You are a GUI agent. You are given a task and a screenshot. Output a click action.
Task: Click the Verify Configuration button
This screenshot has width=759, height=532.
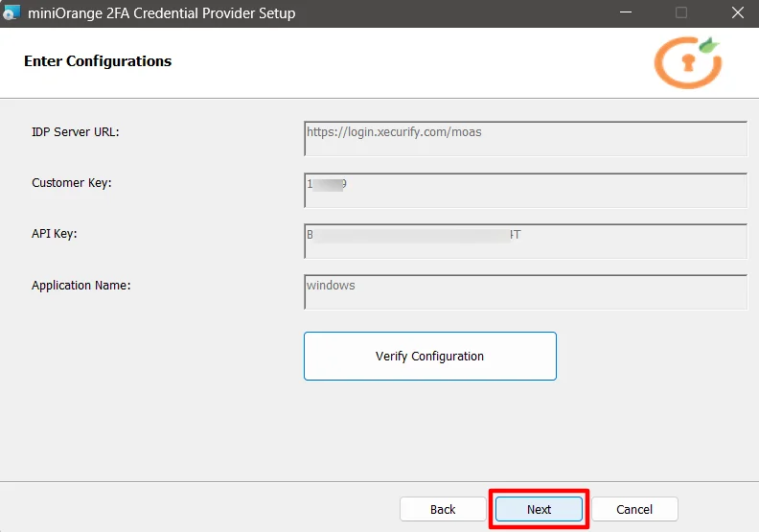430,356
